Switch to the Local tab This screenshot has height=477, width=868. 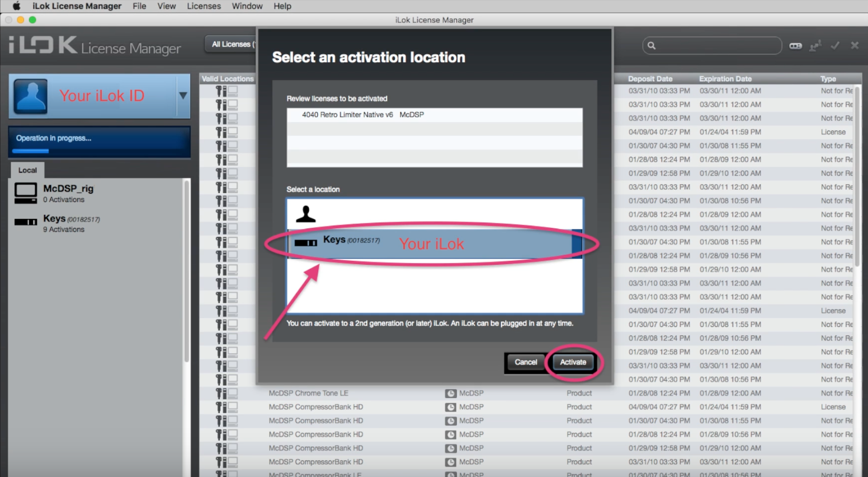[27, 170]
